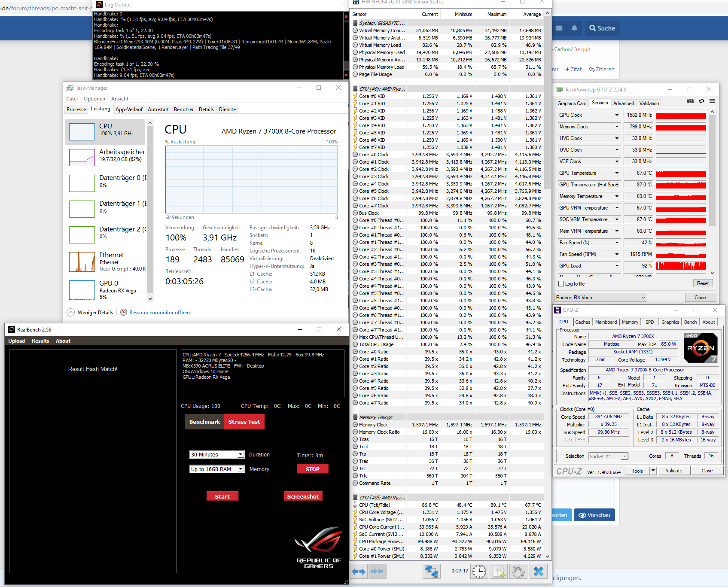Click icon beside Memory Clock Ratio row
The image size is (728, 587).
pos(355,432)
